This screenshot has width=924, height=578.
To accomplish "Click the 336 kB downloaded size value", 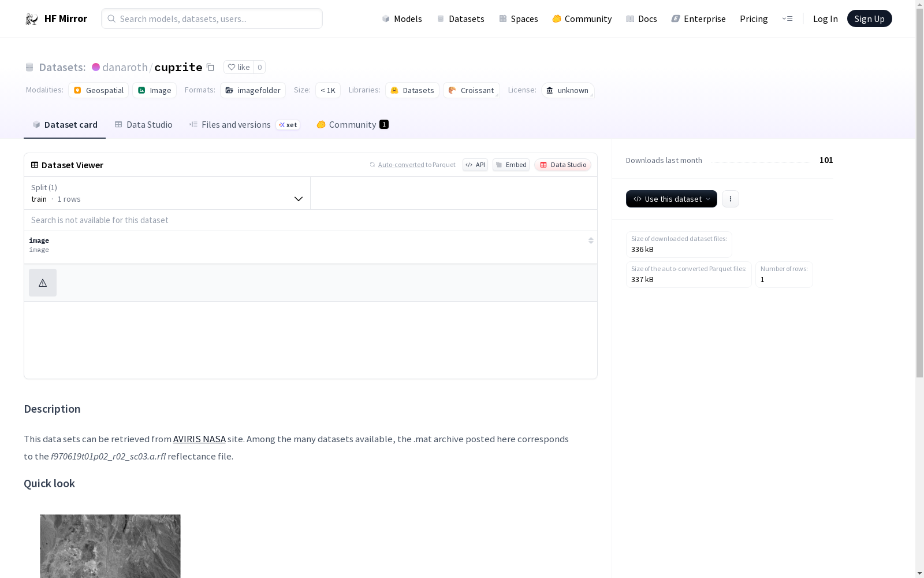I will (x=642, y=249).
